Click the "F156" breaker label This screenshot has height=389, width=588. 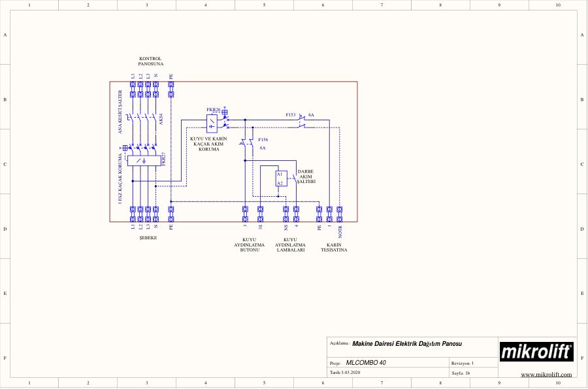(263, 139)
